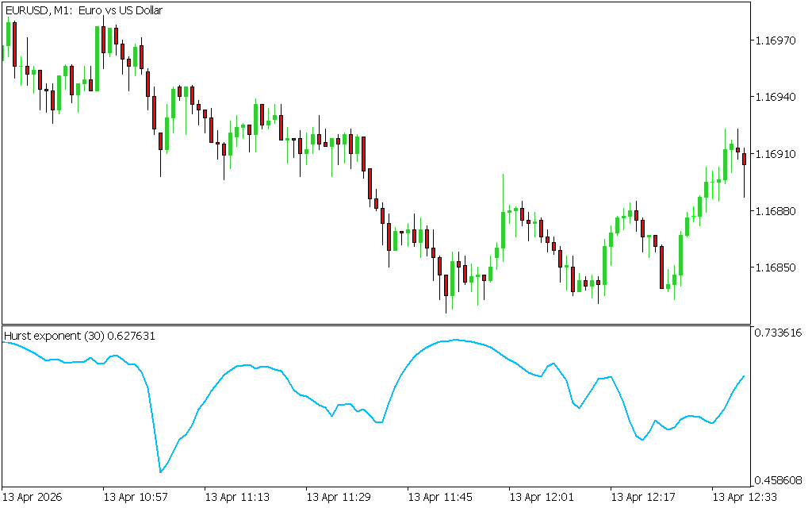Click the 13 Apr 12:17 time label

[643, 498]
